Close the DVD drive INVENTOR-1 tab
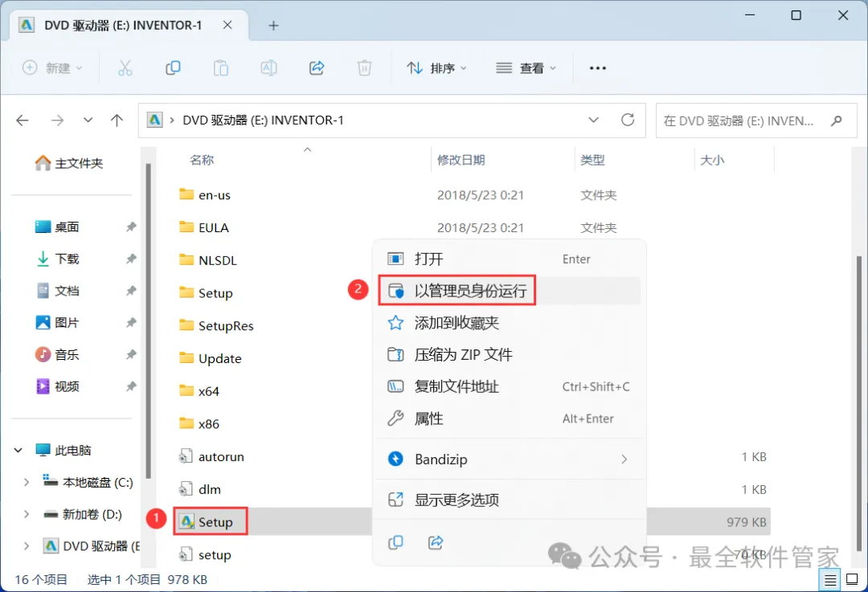Image resolution: width=868 pixels, height=592 pixels. 227,25
